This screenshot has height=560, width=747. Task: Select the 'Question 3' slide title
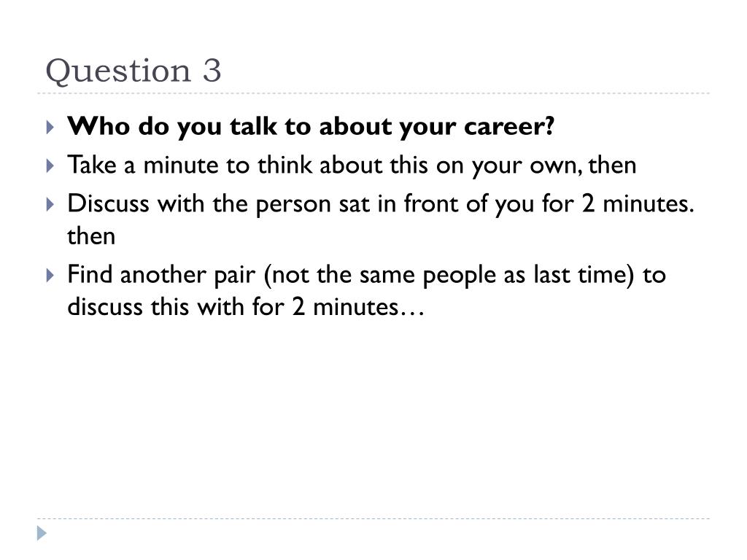click(133, 71)
